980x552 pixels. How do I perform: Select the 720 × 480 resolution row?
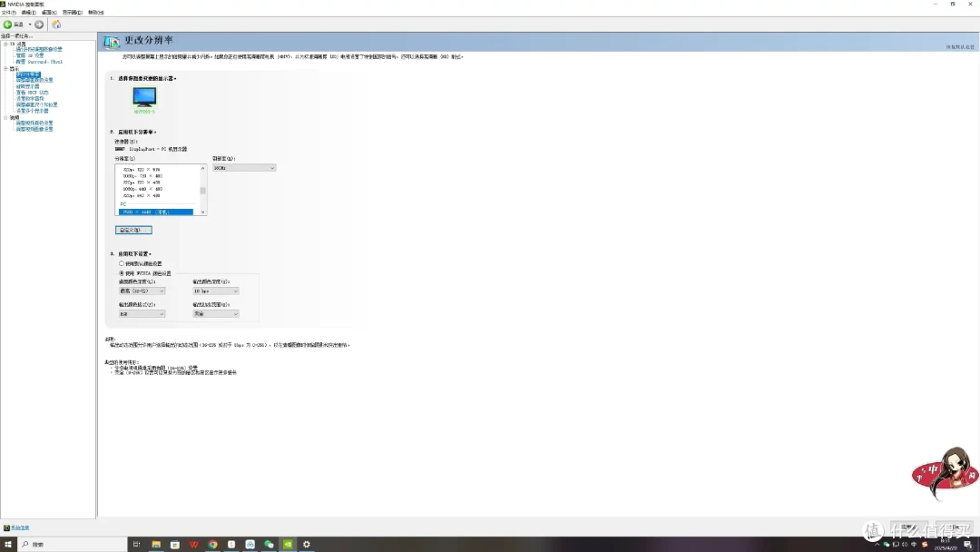(x=142, y=175)
